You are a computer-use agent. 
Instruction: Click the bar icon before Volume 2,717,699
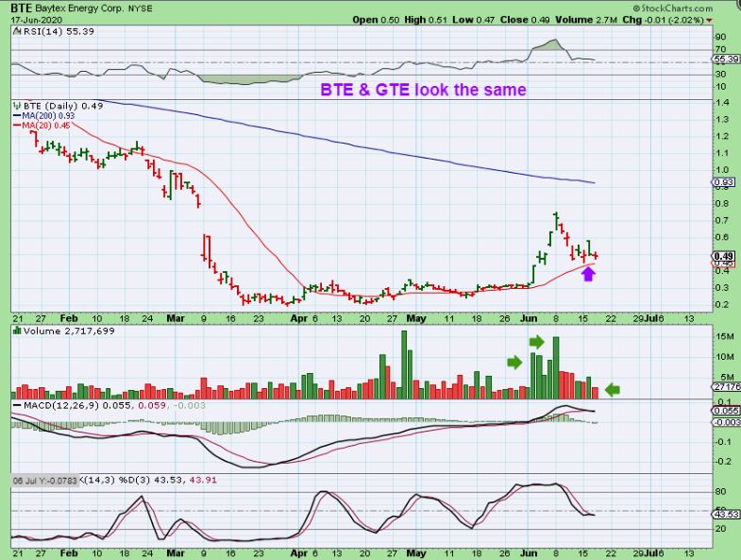pos(18,331)
